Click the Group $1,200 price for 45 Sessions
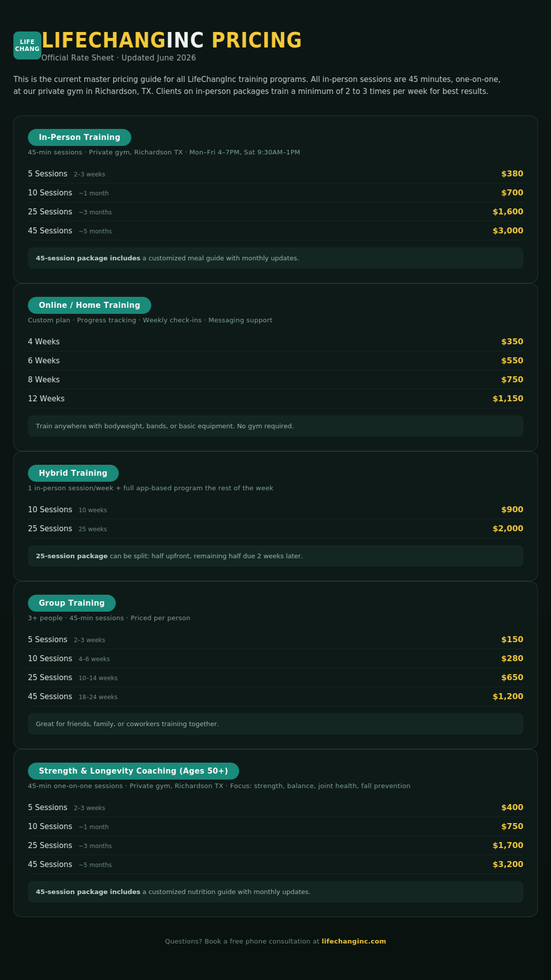The image size is (551, 980). [508, 697]
